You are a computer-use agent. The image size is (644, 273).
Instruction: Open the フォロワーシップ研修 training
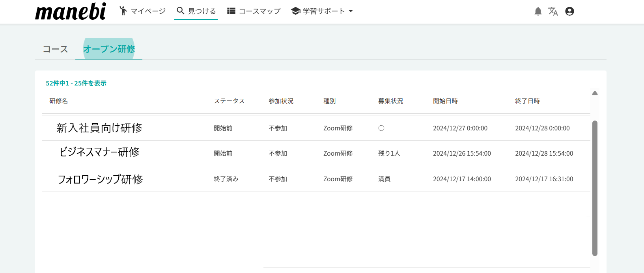[x=100, y=179]
